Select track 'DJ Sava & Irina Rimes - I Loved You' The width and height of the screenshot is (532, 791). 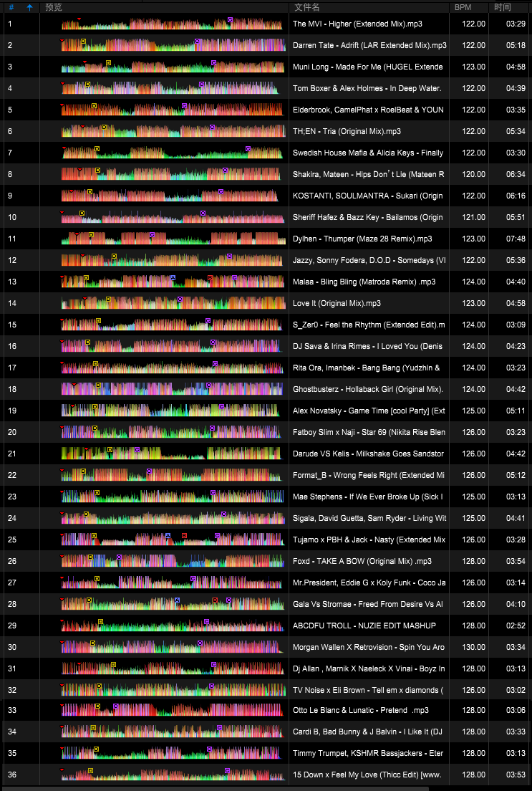[x=367, y=347]
